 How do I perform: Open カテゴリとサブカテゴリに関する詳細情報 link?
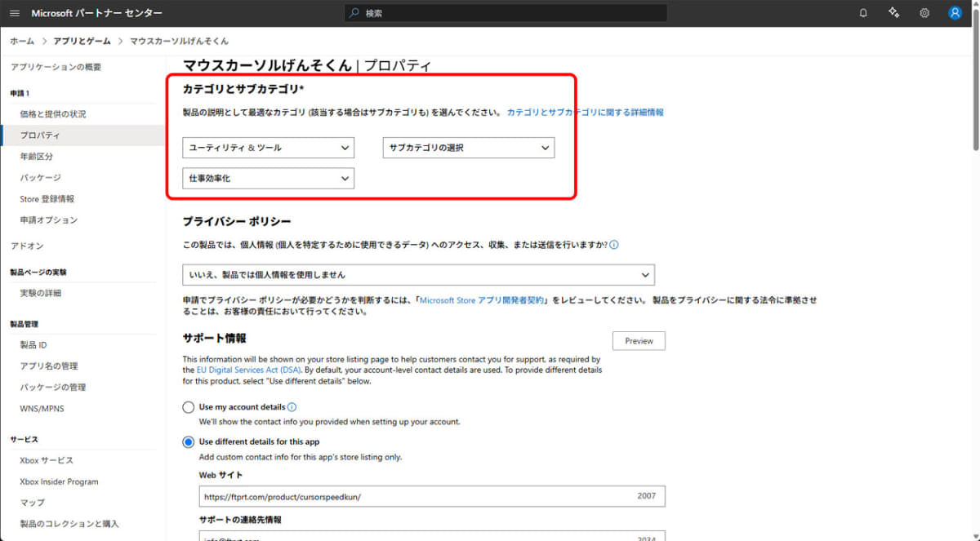(586, 113)
